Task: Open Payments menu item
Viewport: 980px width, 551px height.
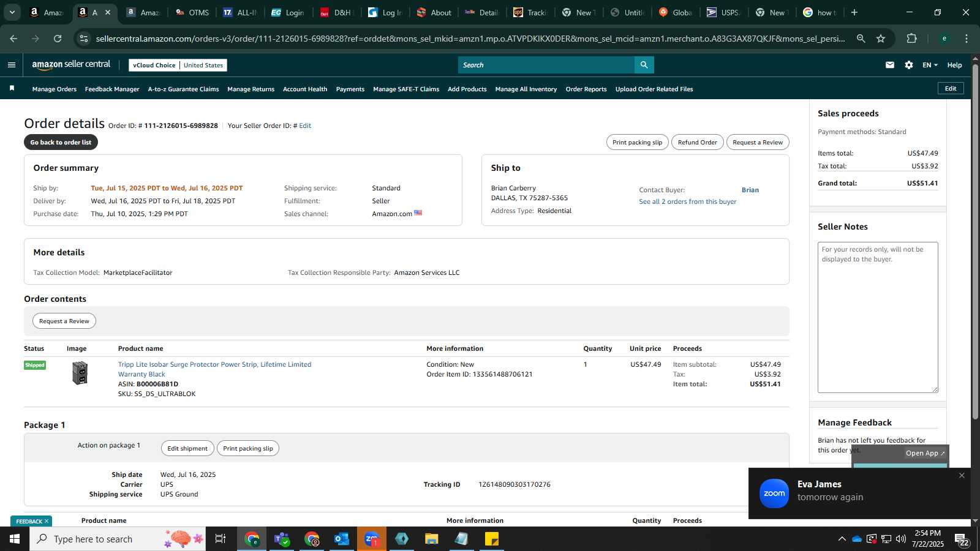Action: pyautogui.click(x=350, y=89)
